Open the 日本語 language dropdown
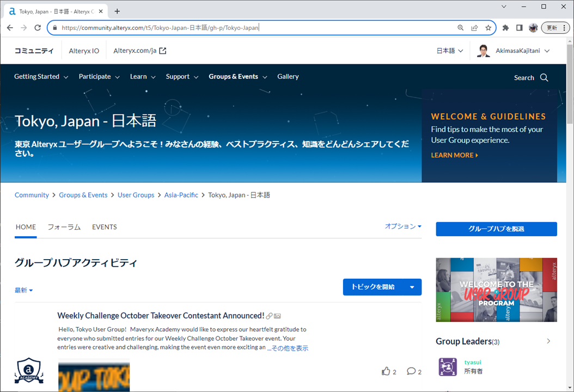 click(x=449, y=51)
